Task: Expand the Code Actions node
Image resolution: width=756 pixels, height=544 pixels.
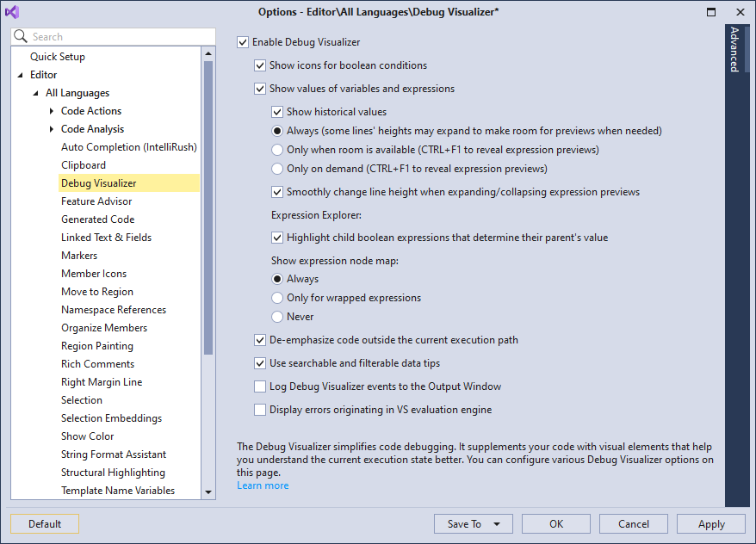Action: pos(52,111)
